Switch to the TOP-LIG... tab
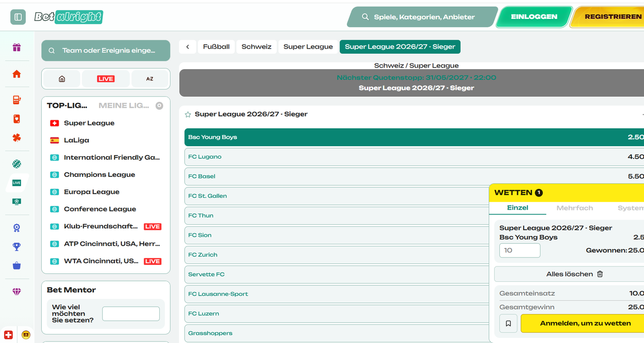Screen dimensions: 644x343 pyautogui.click(x=67, y=106)
